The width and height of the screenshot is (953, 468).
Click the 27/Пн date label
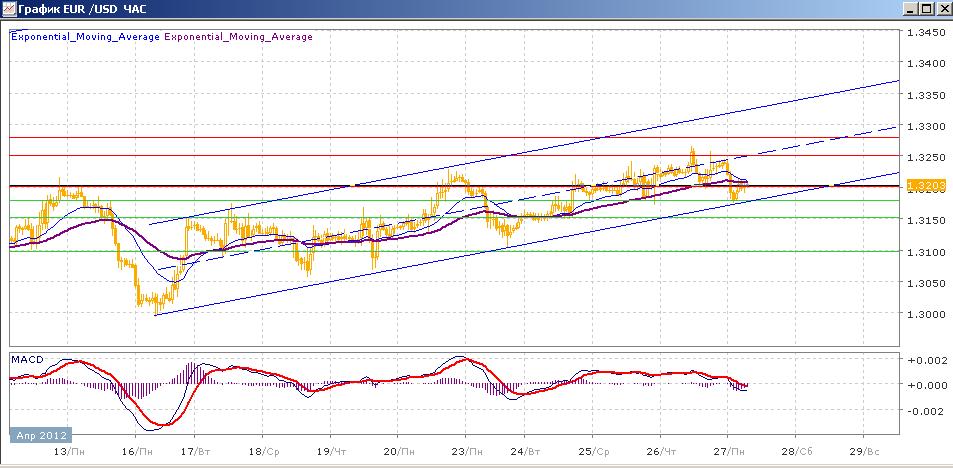pos(729,452)
